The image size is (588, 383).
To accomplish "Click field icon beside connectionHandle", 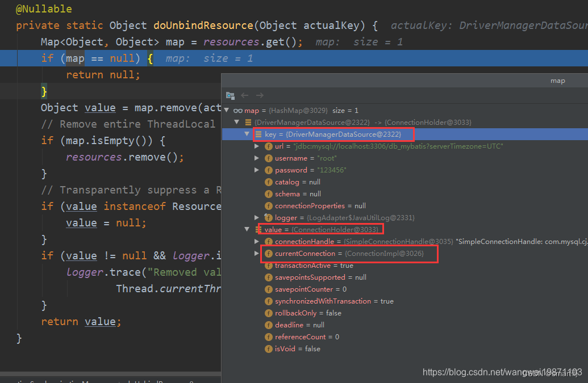I will [269, 242].
